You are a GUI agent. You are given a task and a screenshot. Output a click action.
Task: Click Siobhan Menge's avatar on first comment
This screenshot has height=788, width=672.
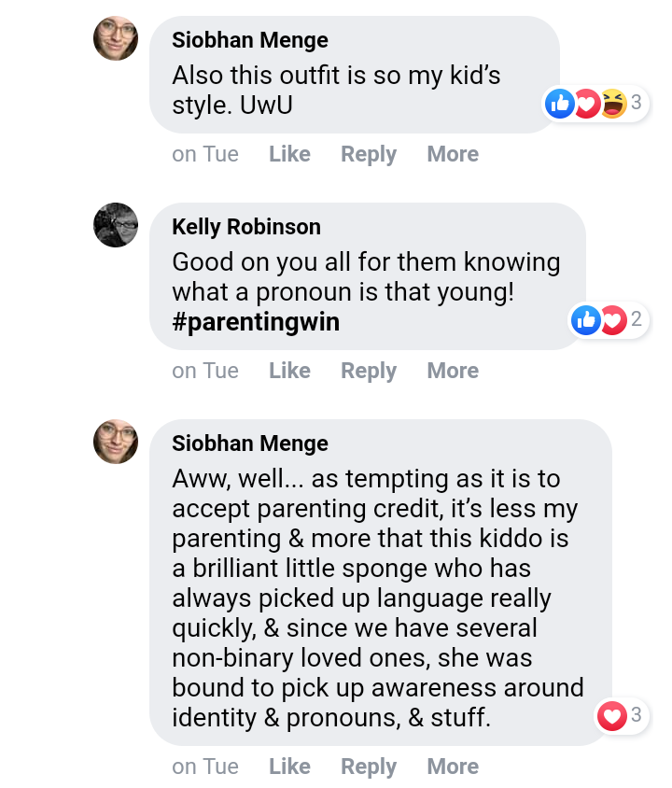pyautogui.click(x=116, y=38)
